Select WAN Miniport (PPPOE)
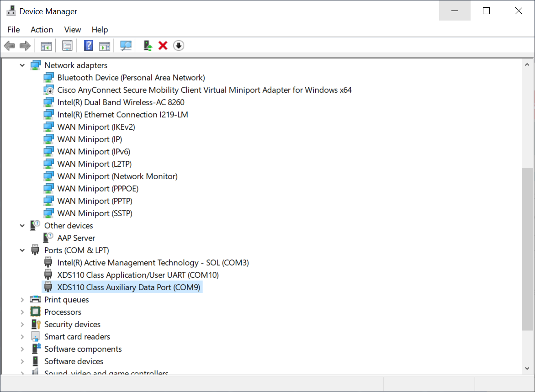The image size is (535, 392). (98, 189)
